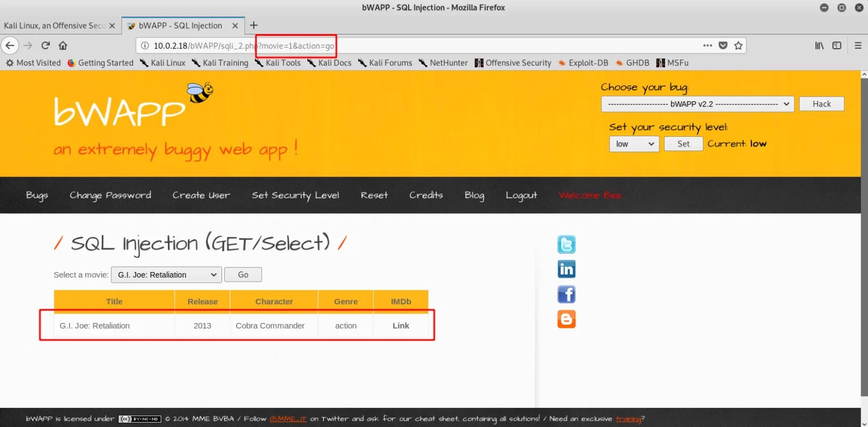Click the G.I. Joe: Retaliation title cell

[x=114, y=326]
